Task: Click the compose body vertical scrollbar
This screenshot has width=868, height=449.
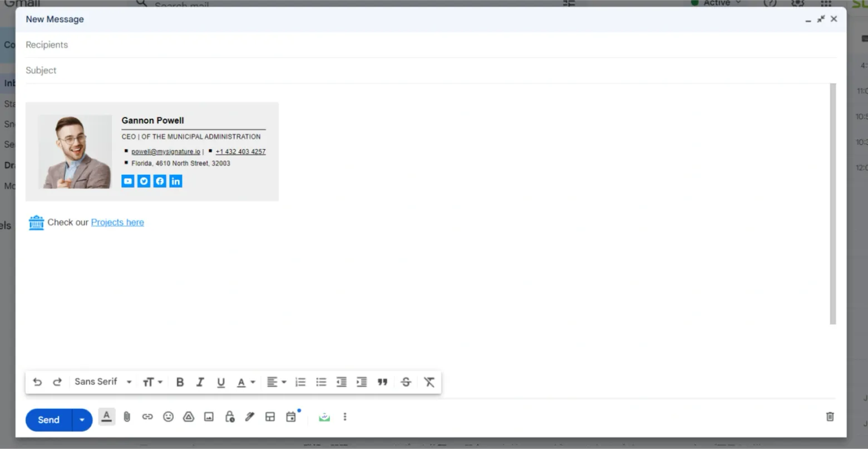Action: click(x=833, y=204)
